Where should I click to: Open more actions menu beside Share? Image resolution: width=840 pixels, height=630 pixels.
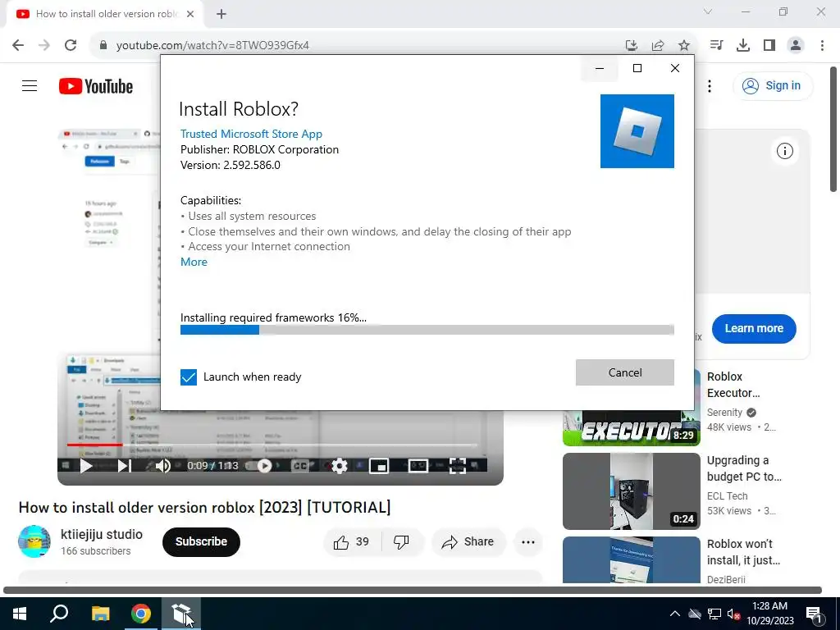tap(528, 542)
